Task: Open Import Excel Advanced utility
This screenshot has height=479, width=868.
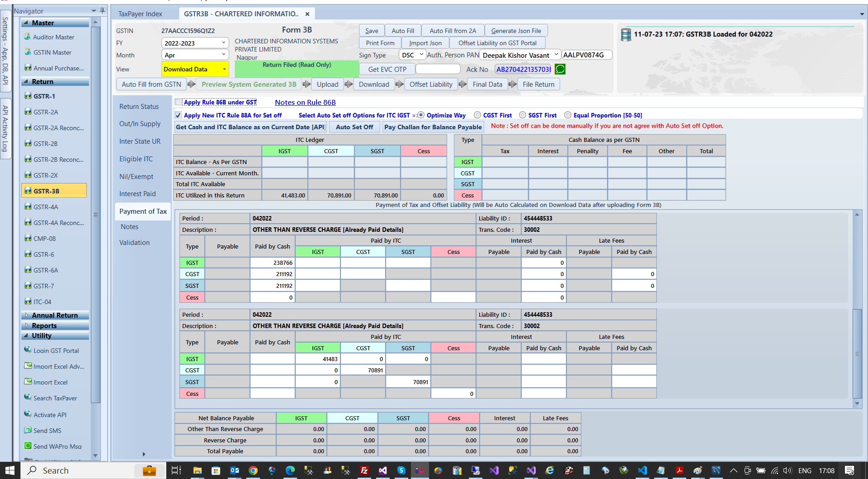Action: pos(59,366)
